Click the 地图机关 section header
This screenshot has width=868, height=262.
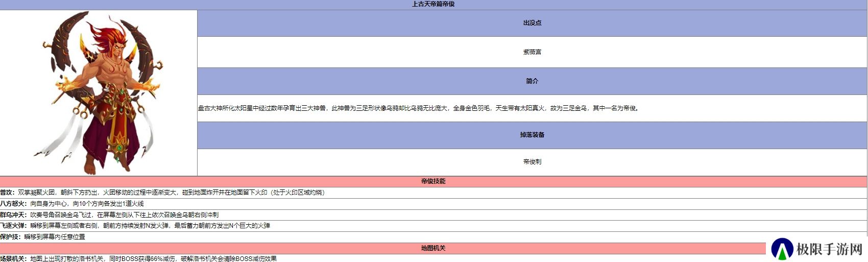[x=433, y=248]
